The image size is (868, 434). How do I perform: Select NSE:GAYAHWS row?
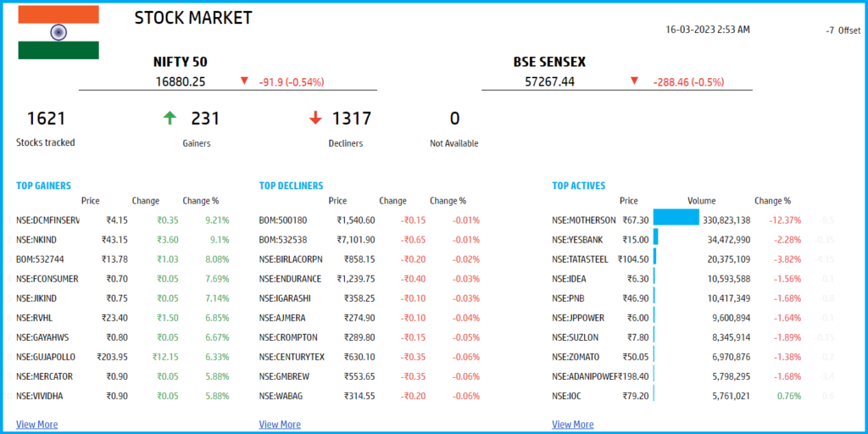[x=122, y=337]
